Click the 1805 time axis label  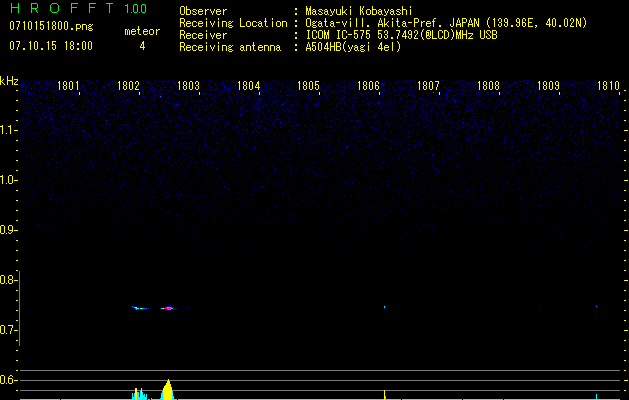pyautogui.click(x=308, y=86)
